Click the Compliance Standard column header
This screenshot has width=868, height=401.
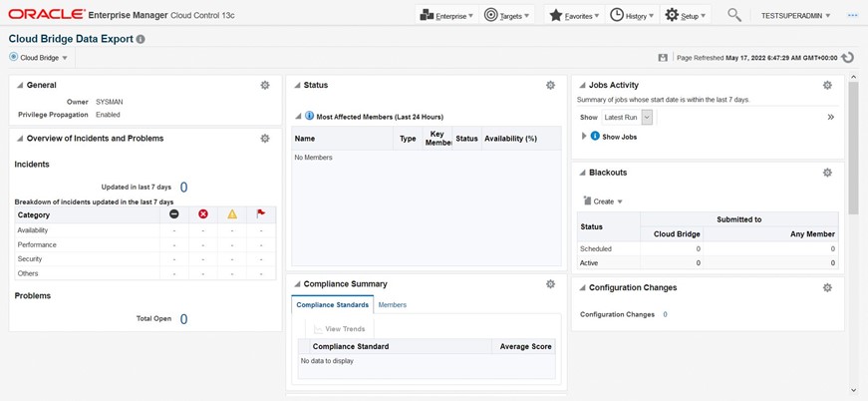[x=401, y=347]
